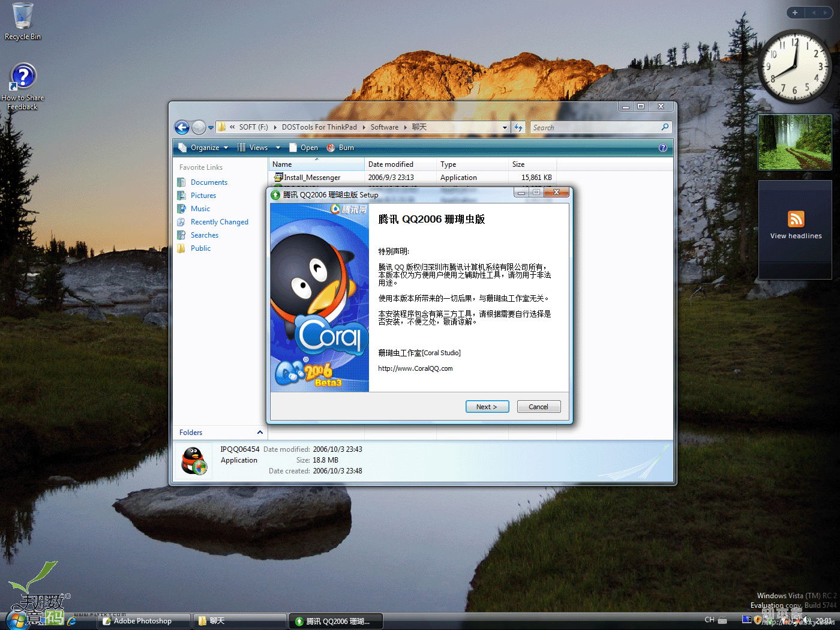840x630 pixels.
Task: Click IPQQ06454 penguin icon in details pane
Action: 194,460
